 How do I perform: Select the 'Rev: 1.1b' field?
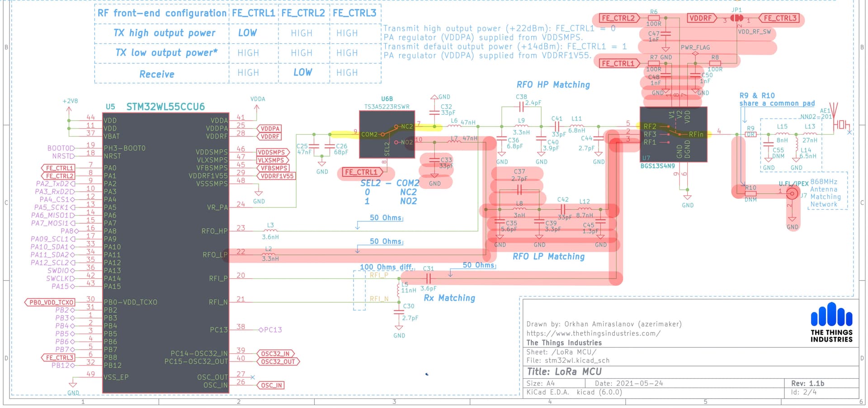click(x=808, y=383)
